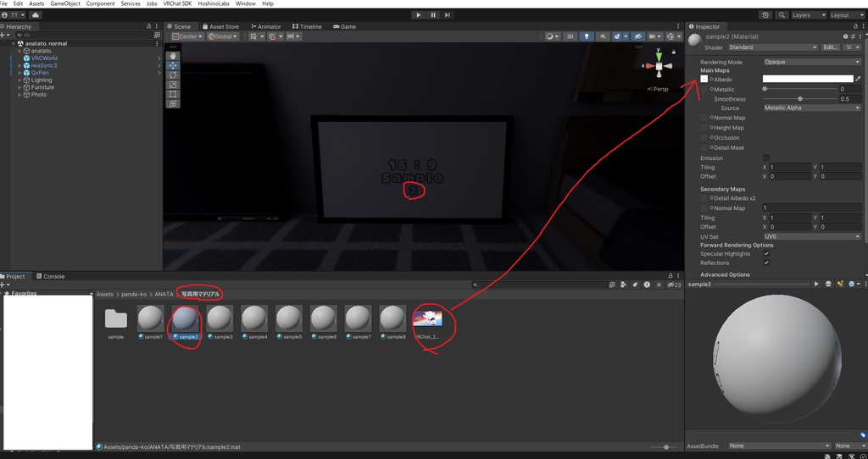Open the draw mode shading dropdown
This screenshot has height=459, width=868.
pyautogui.click(x=552, y=36)
